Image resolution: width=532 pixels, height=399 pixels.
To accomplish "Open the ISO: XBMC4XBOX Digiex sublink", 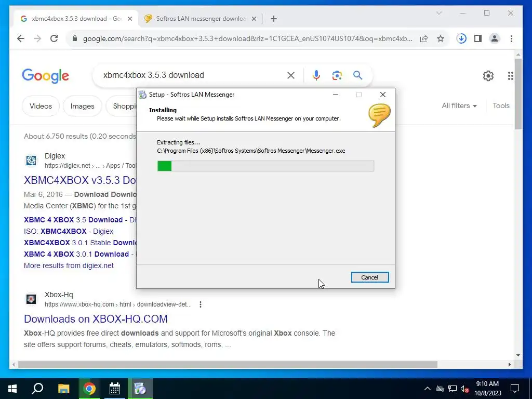I will [x=69, y=231].
